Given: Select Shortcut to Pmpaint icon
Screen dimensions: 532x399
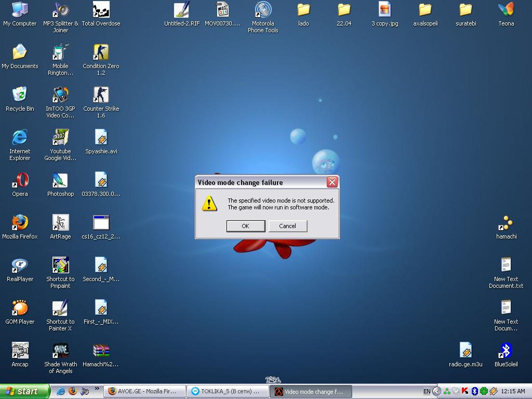Looking at the screenshot, I should 60,273.
